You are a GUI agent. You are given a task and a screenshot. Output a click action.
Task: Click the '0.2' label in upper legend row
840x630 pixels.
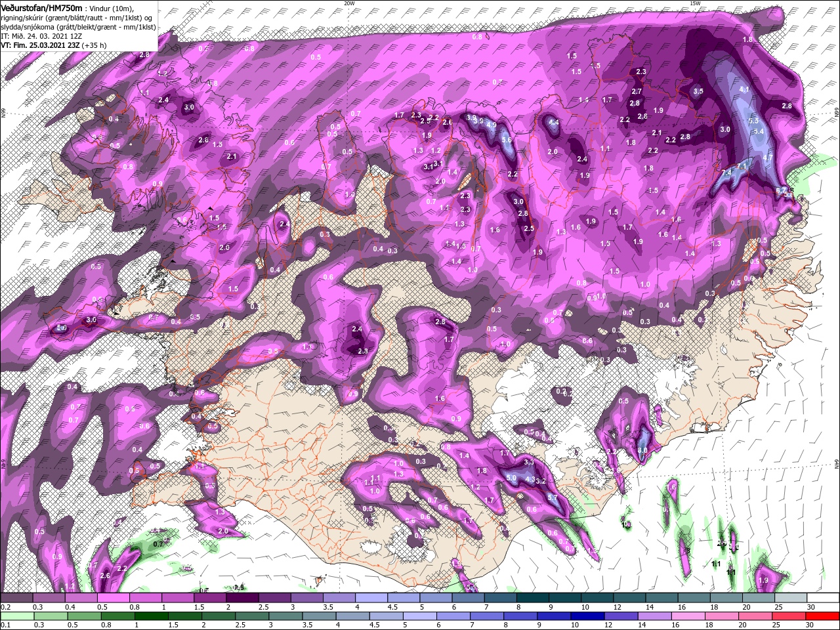pyautogui.click(x=5, y=608)
